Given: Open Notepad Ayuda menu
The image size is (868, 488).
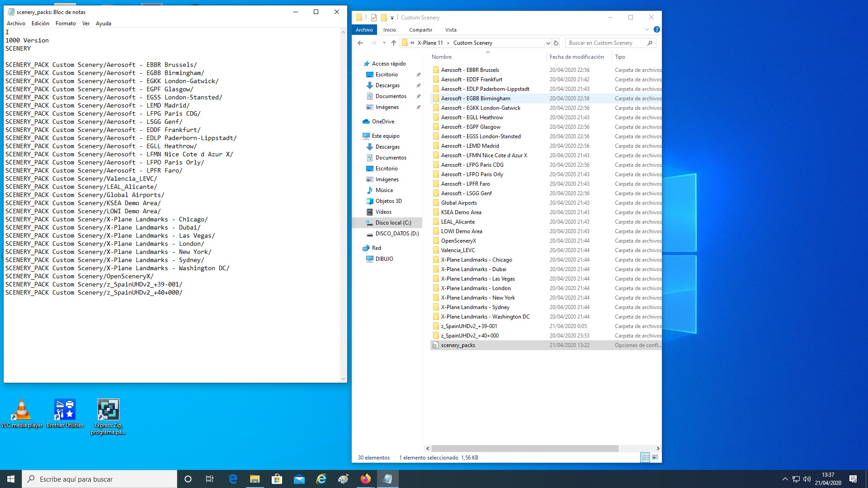Looking at the screenshot, I should click(104, 23).
